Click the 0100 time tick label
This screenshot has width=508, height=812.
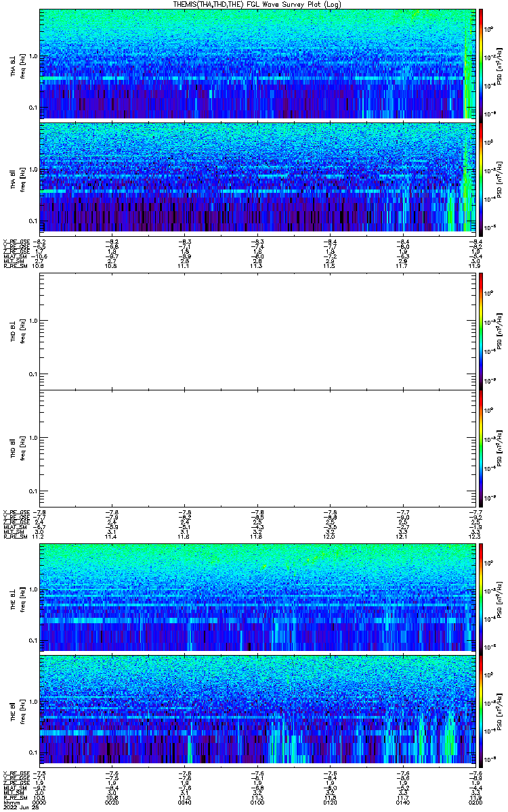pos(257,803)
